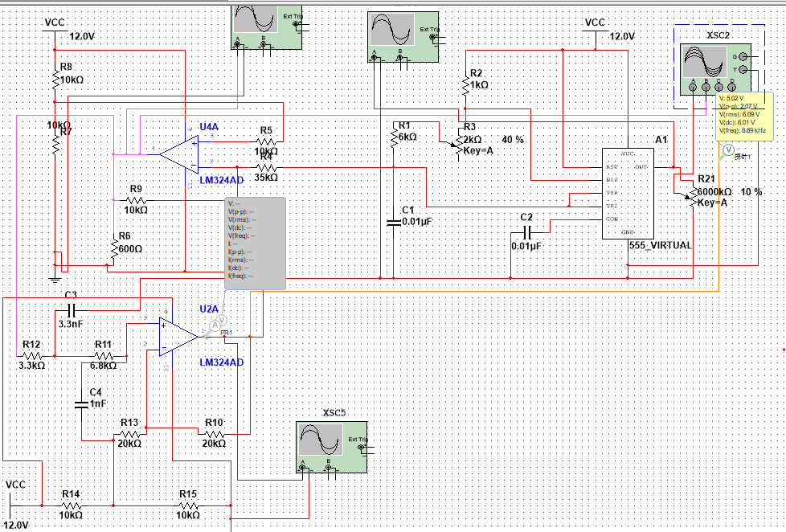Select the A1 555 timer block

point(628,194)
